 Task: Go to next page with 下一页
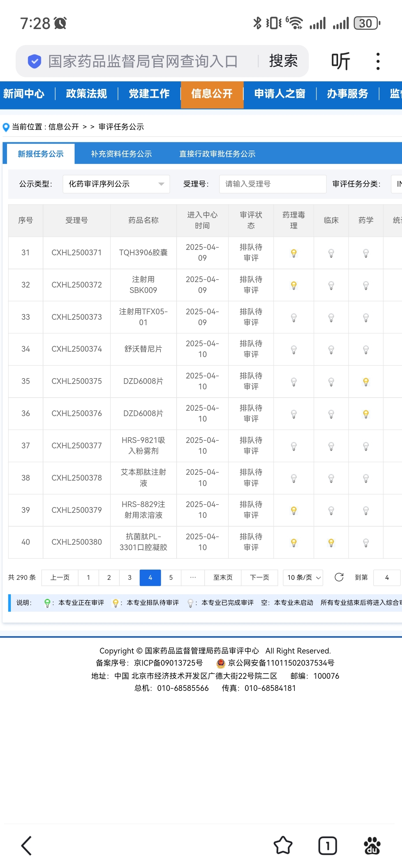pyautogui.click(x=259, y=578)
